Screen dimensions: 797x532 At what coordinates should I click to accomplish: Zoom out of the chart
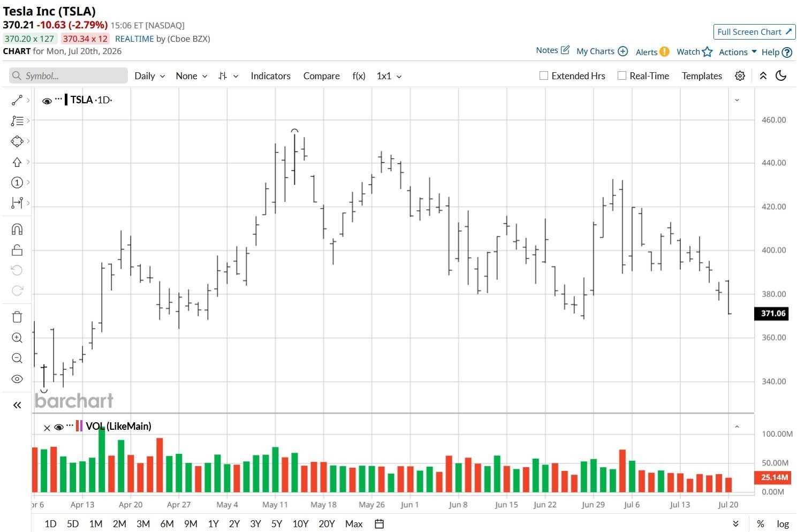[17, 358]
